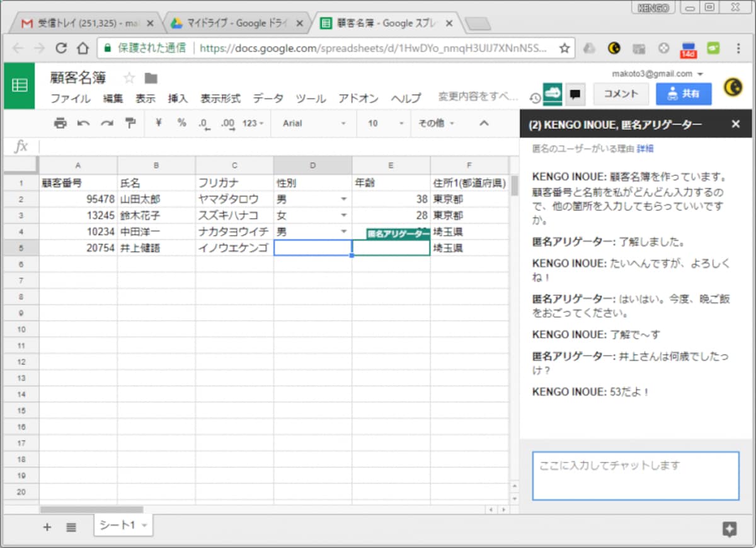
Task: Select row 5 header
Action: coord(21,248)
